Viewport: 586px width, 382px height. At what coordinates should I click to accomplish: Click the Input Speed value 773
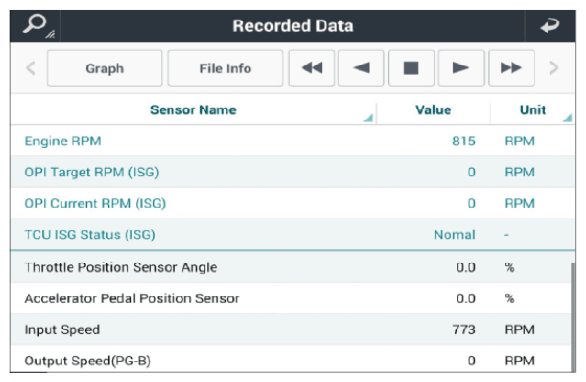pyautogui.click(x=464, y=330)
